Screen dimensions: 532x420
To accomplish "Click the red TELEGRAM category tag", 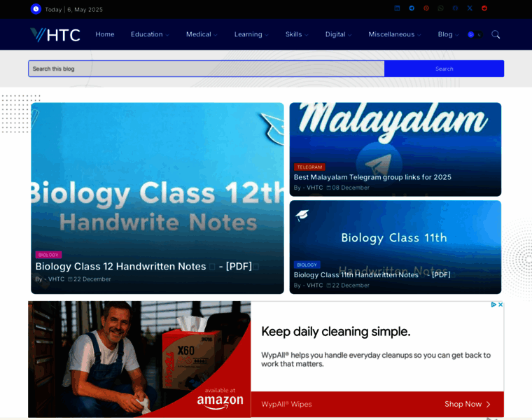I will (x=309, y=167).
